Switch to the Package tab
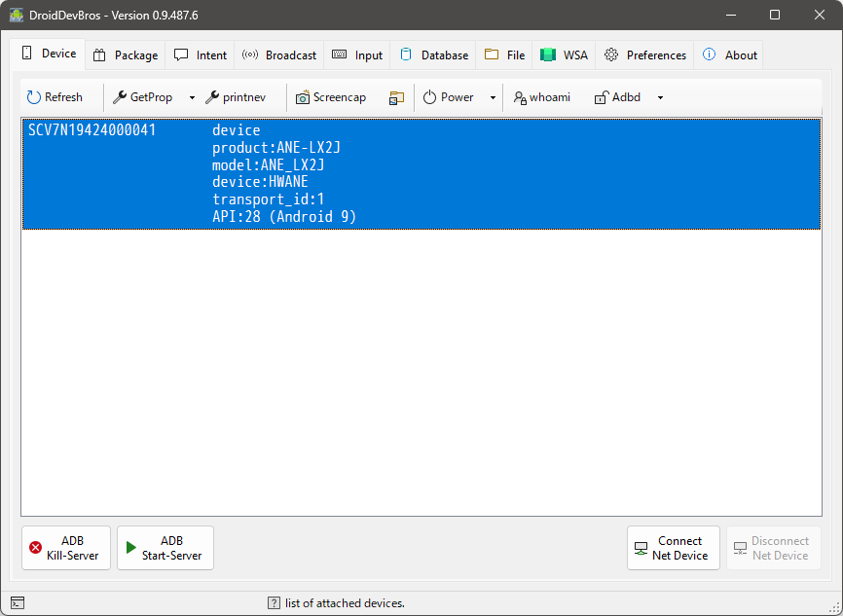Viewport: 843px width, 616px height. pos(126,55)
